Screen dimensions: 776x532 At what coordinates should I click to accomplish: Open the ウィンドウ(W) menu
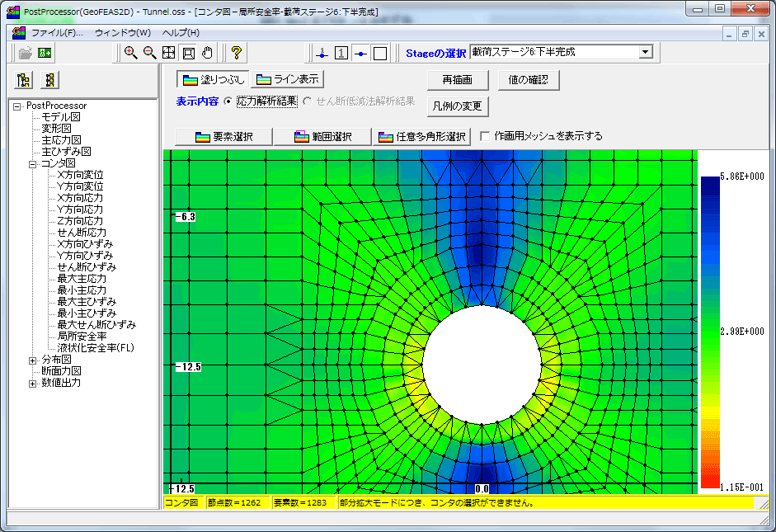coord(123,33)
